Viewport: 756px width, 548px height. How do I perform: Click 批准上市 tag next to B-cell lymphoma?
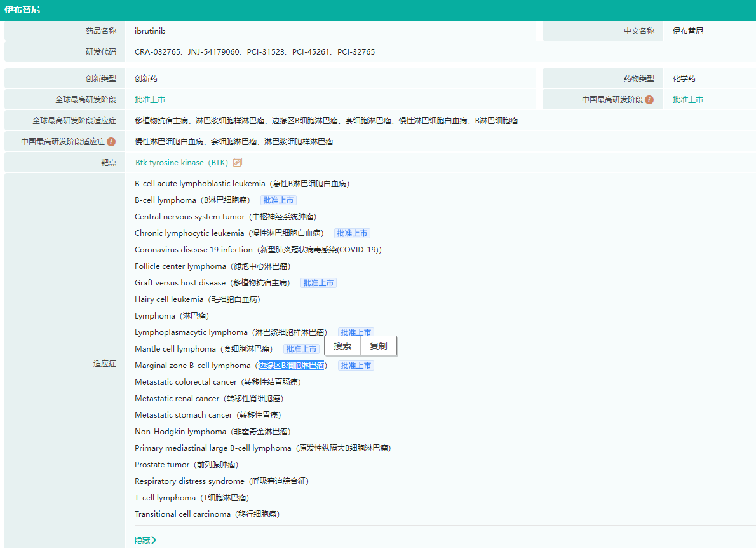pyautogui.click(x=279, y=200)
